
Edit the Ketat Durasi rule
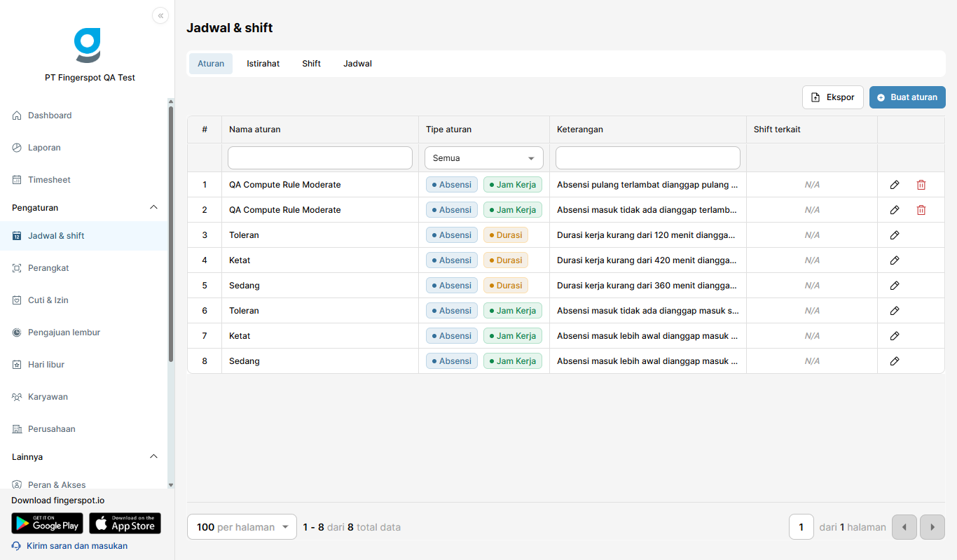(895, 260)
